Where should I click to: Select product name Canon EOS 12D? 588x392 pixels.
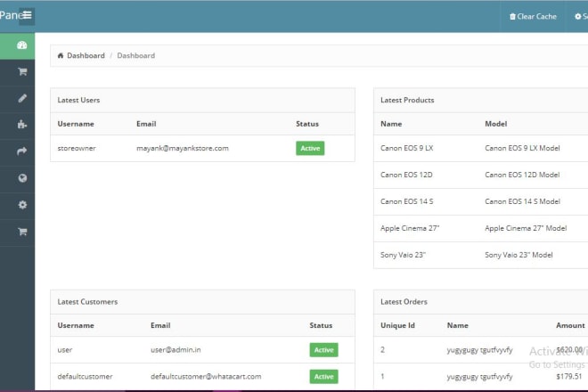[406, 175]
